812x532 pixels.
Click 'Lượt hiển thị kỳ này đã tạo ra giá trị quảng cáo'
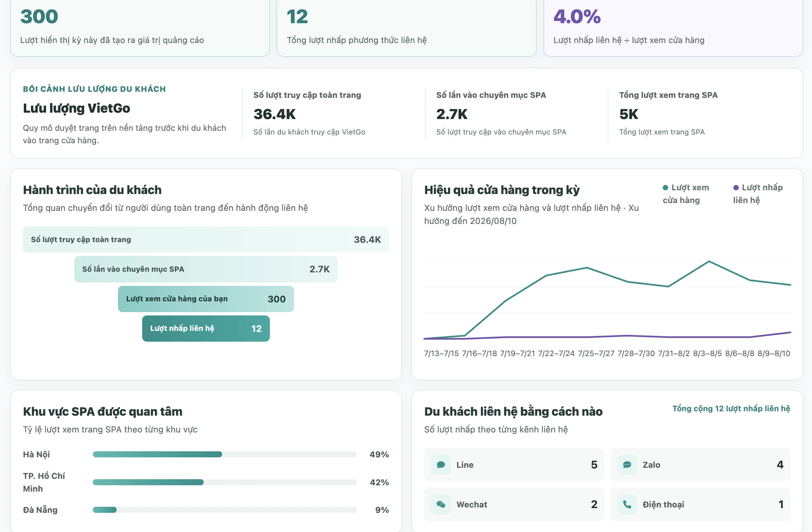(112, 40)
